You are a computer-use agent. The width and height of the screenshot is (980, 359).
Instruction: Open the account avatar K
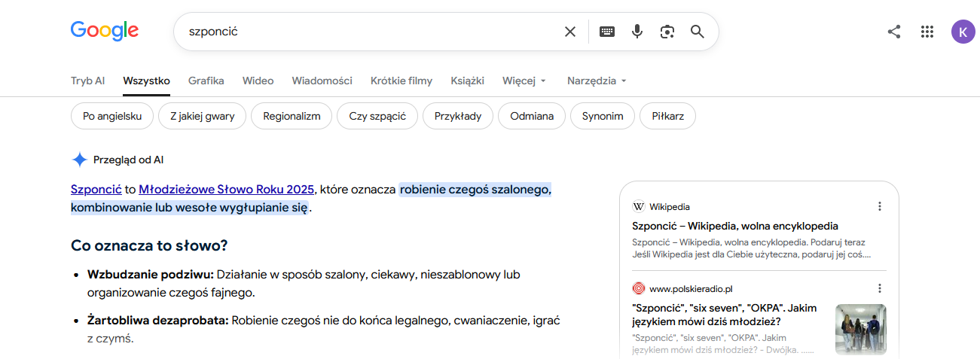(963, 32)
